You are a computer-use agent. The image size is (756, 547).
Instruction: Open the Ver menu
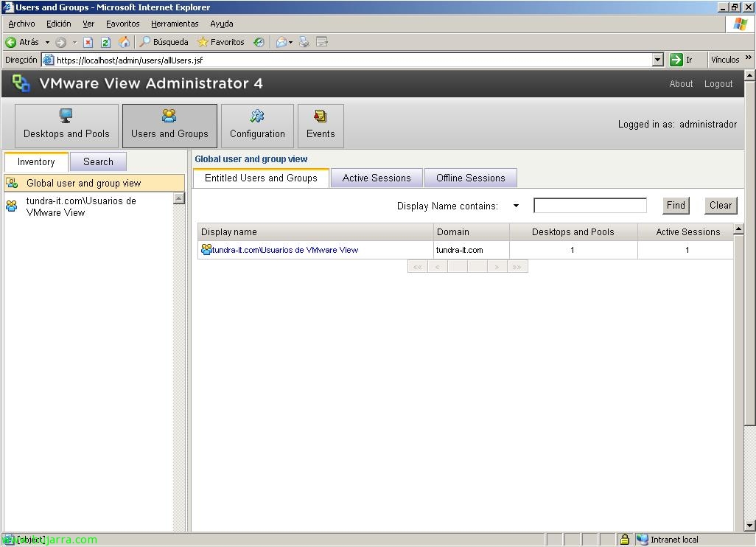pyautogui.click(x=88, y=24)
